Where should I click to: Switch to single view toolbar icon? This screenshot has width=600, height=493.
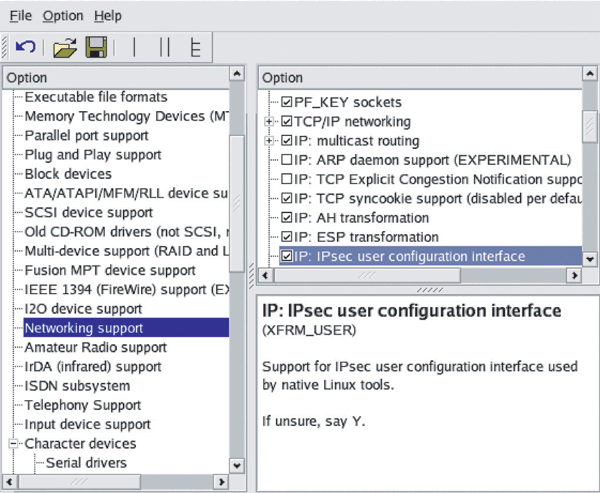tap(134, 47)
